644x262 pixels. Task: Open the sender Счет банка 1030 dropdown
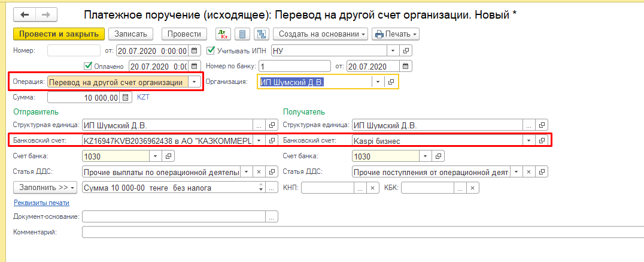pos(155,156)
